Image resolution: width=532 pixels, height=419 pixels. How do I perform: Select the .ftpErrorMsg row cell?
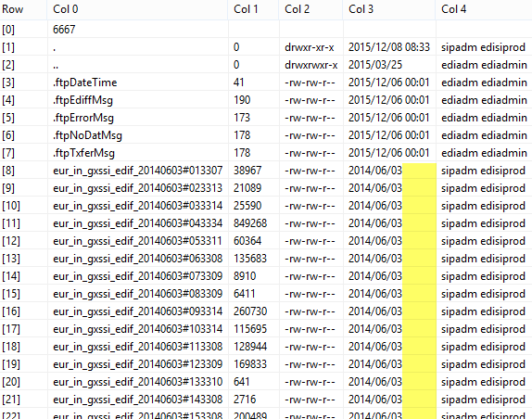click(137, 118)
